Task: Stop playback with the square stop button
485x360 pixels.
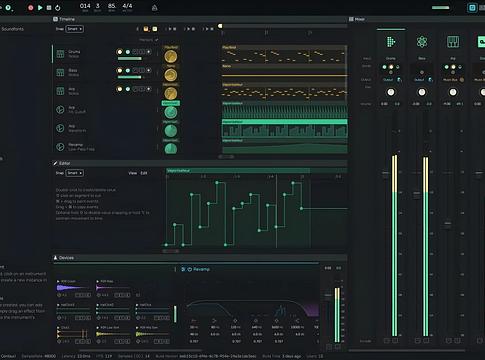Action: point(49,7)
